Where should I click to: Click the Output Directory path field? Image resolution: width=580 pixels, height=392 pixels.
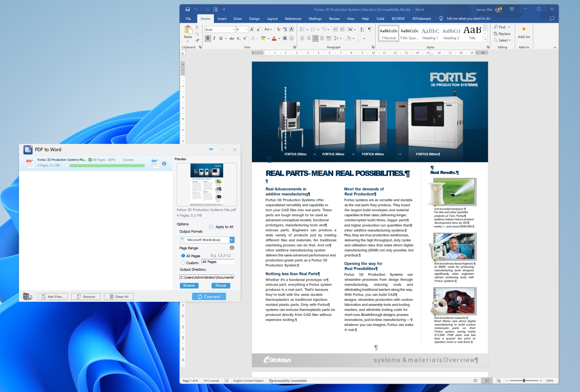[x=207, y=278]
